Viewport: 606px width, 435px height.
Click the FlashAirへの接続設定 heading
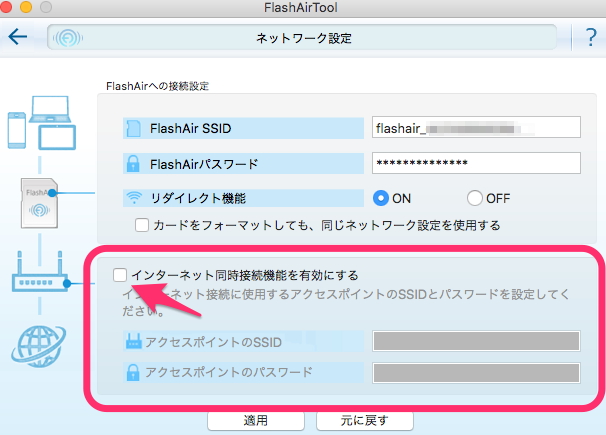click(x=158, y=86)
